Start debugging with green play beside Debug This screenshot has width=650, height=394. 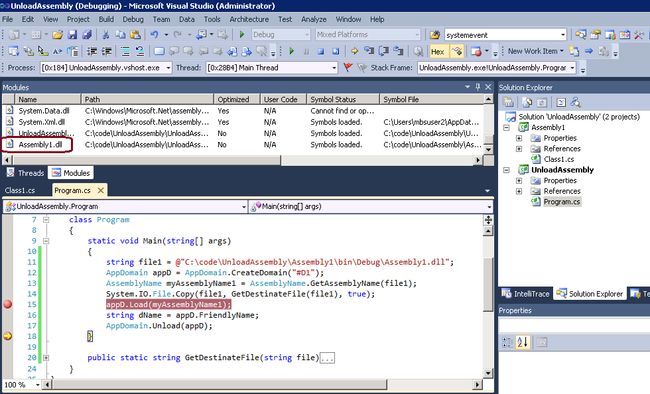[x=242, y=35]
